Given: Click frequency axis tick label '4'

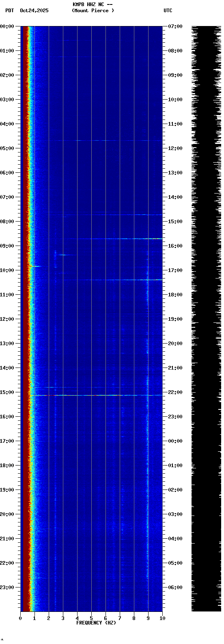Looking at the screenshot, I should point(77,618).
